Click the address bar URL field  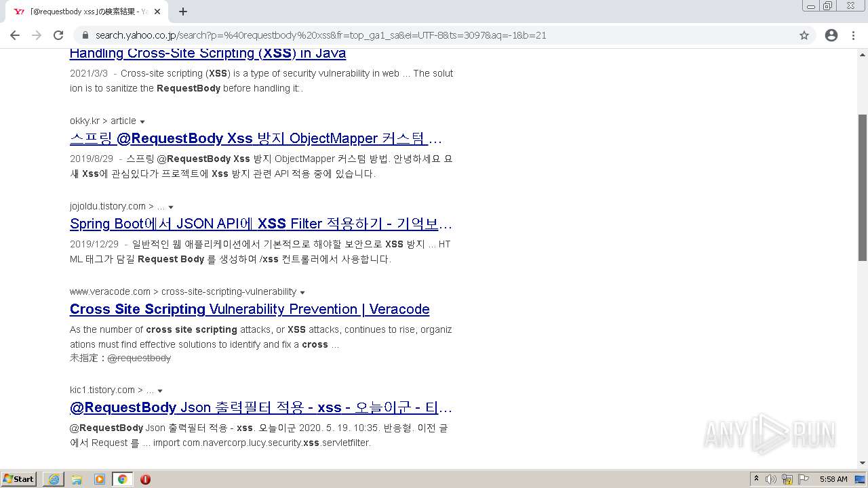(x=434, y=35)
